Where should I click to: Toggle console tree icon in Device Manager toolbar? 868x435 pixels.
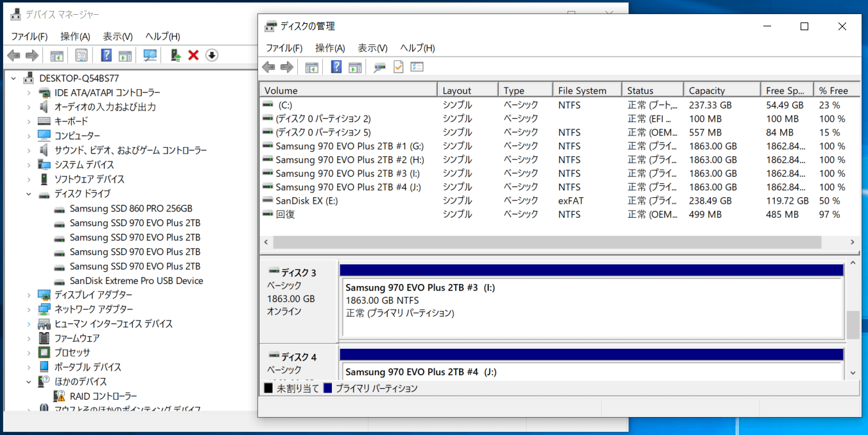(x=57, y=55)
